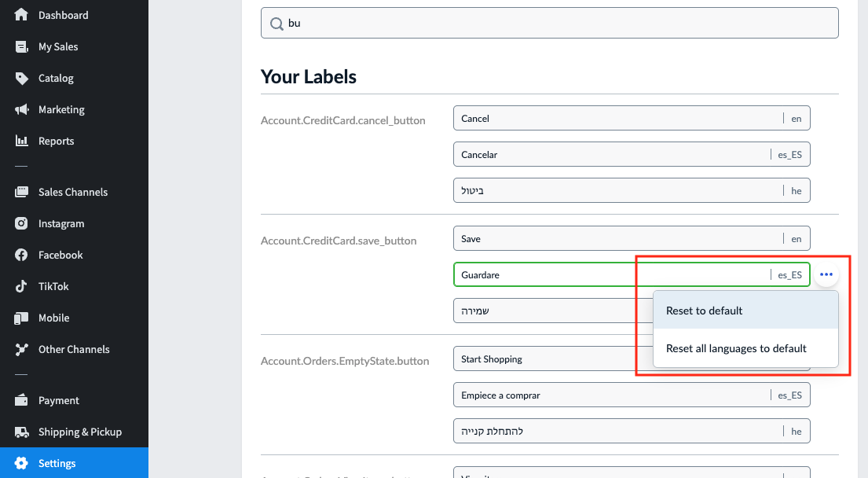
Task: Open the TikTok icon in sidebar
Action: pyautogui.click(x=22, y=286)
